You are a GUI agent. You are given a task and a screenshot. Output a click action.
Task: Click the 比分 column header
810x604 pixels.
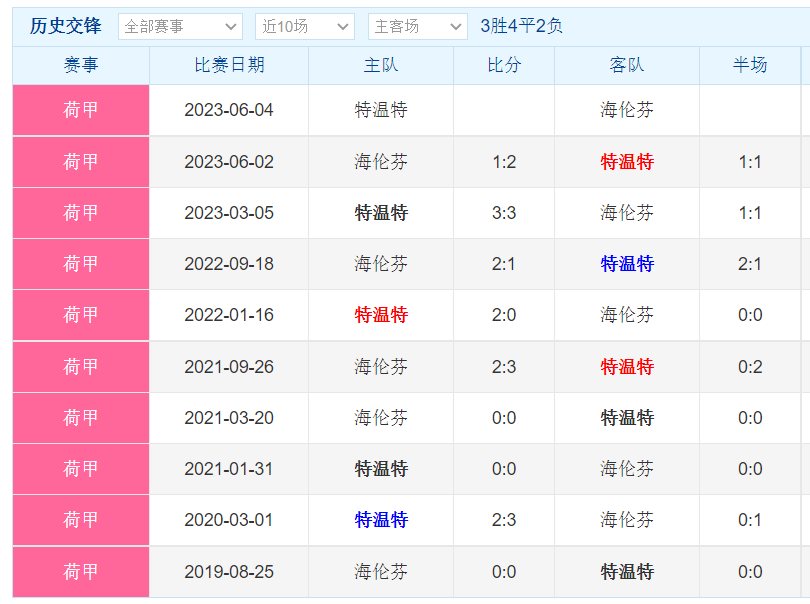click(x=504, y=65)
